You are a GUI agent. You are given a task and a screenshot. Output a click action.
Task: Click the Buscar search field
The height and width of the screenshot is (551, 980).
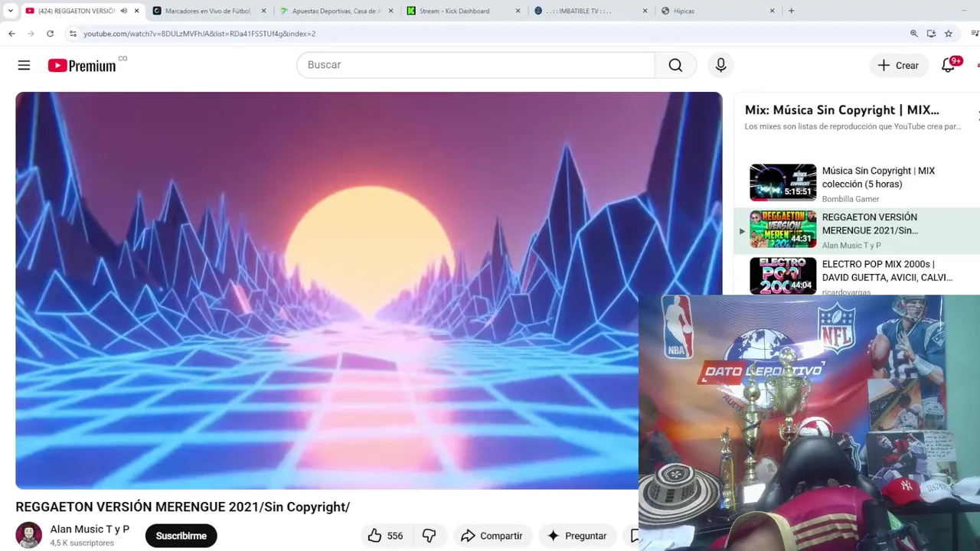coord(475,65)
